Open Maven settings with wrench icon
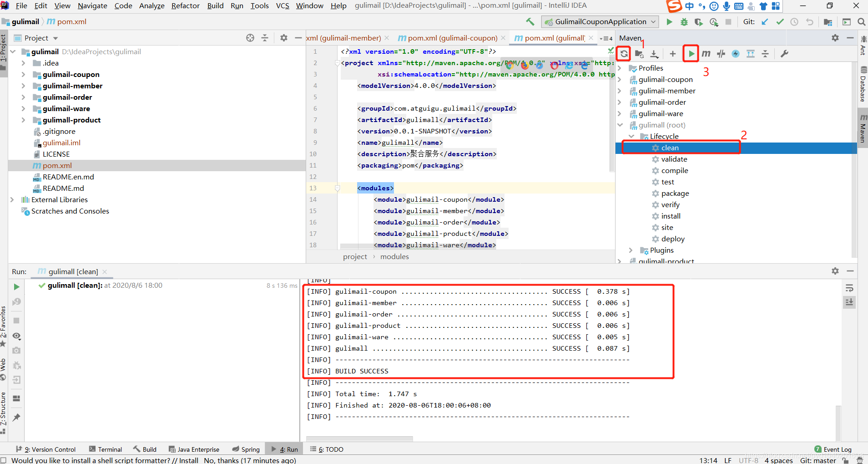868x464 pixels. [x=784, y=54]
